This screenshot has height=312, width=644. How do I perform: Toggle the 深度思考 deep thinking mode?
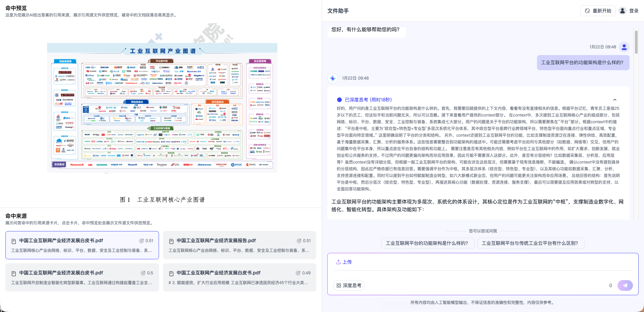349,285
